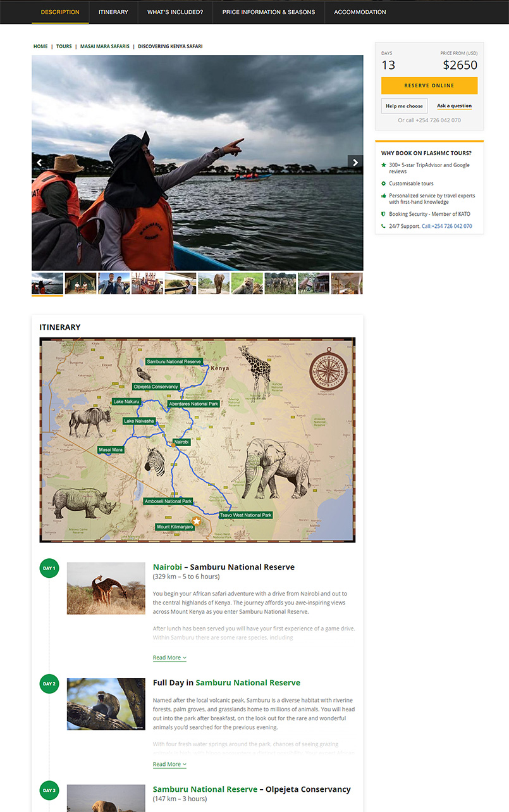Click the orange star marker on map
Screen dimensions: 509x812
pos(196,521)
